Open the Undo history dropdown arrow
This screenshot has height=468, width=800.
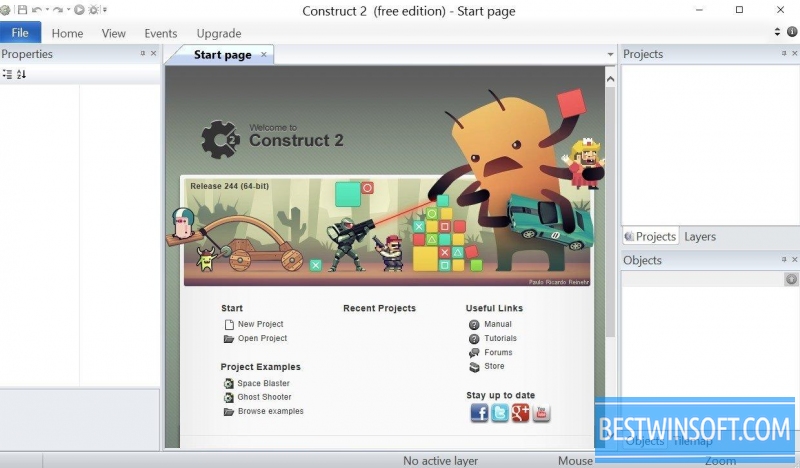[47, 10]
